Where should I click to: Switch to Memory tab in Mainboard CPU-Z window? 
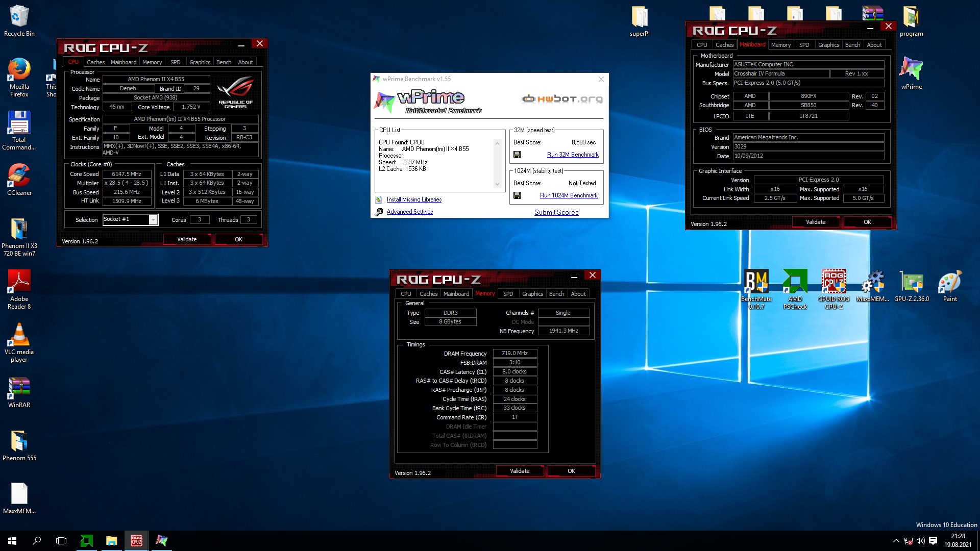pos(780,45)
